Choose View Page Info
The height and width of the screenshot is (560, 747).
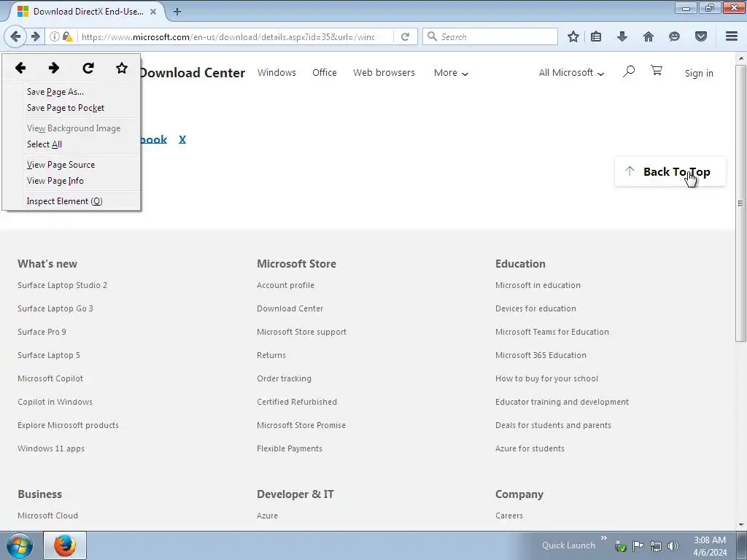click(82, 181)
